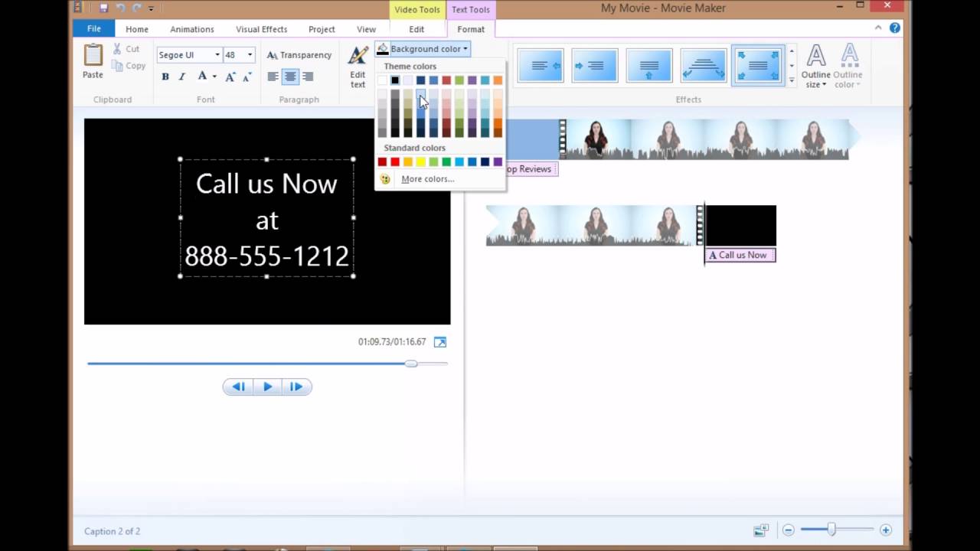The width and height of the screenshot is (980, 551).
Task: Open the Outline size dropdown arrow
Action: [x=825, y=85]
